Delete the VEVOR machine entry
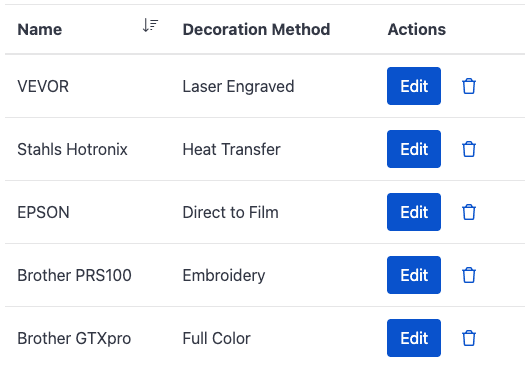This screenshot has width=529, height=366. (x=469, y=86)
